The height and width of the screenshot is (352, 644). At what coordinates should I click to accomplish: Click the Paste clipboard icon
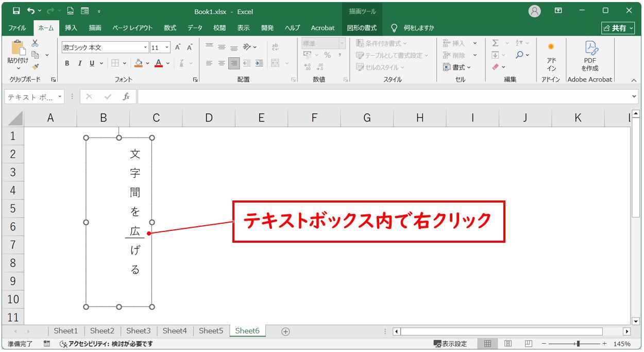pos(18,48)
